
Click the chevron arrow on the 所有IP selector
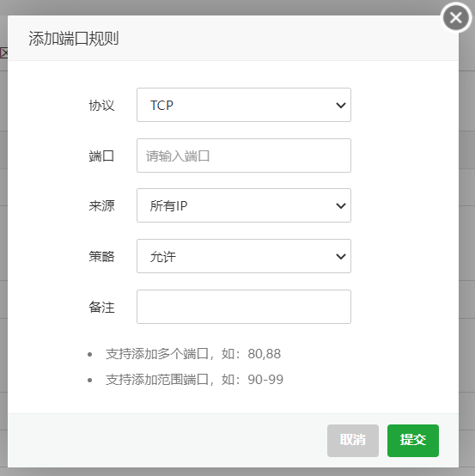341,206
